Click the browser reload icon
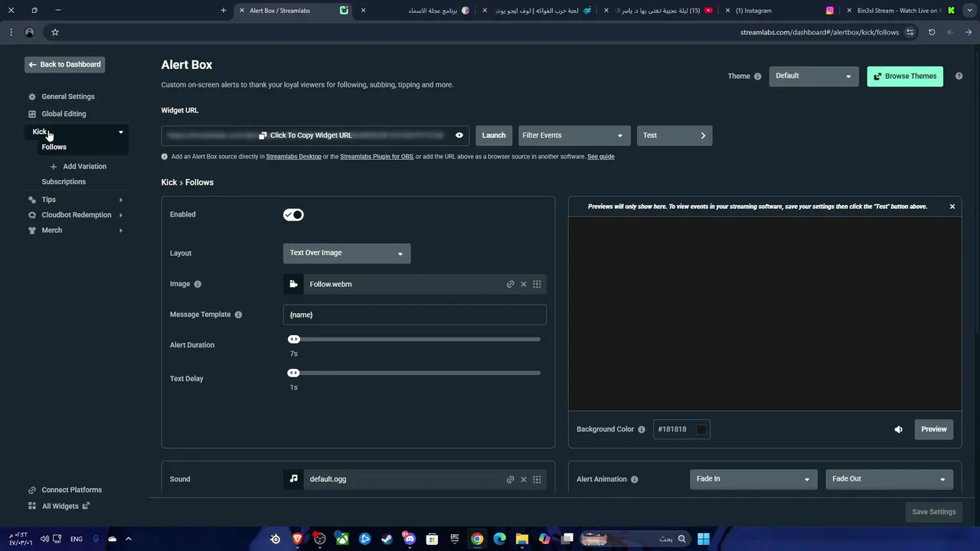 [932, 32]
